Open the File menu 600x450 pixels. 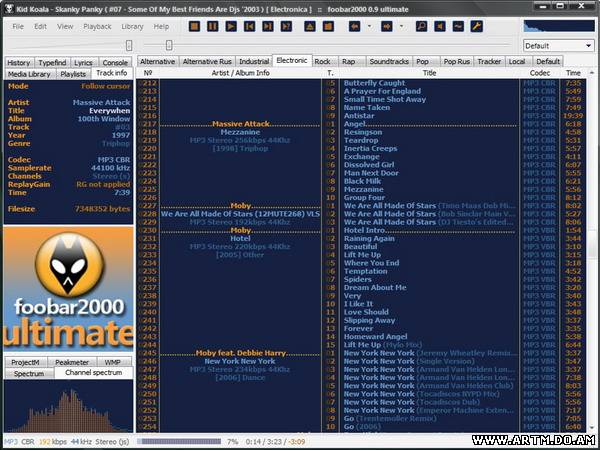[x=18, y=26]
